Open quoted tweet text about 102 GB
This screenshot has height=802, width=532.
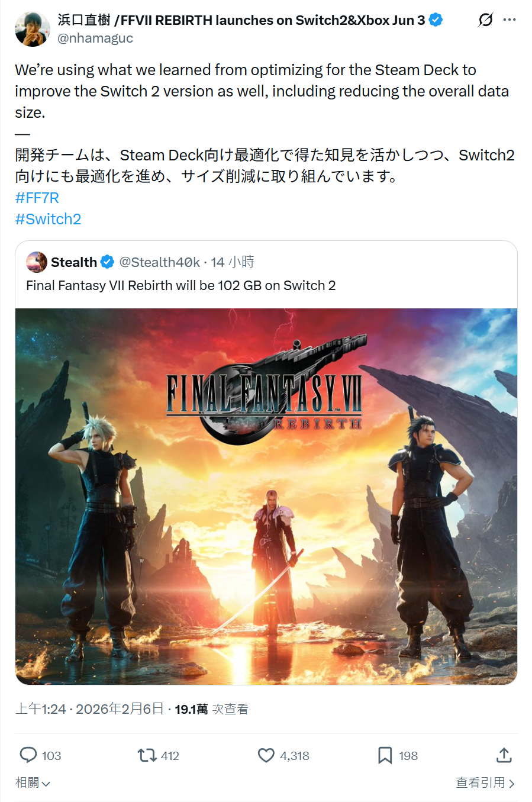pyautogui.click(x=181, y=285)
